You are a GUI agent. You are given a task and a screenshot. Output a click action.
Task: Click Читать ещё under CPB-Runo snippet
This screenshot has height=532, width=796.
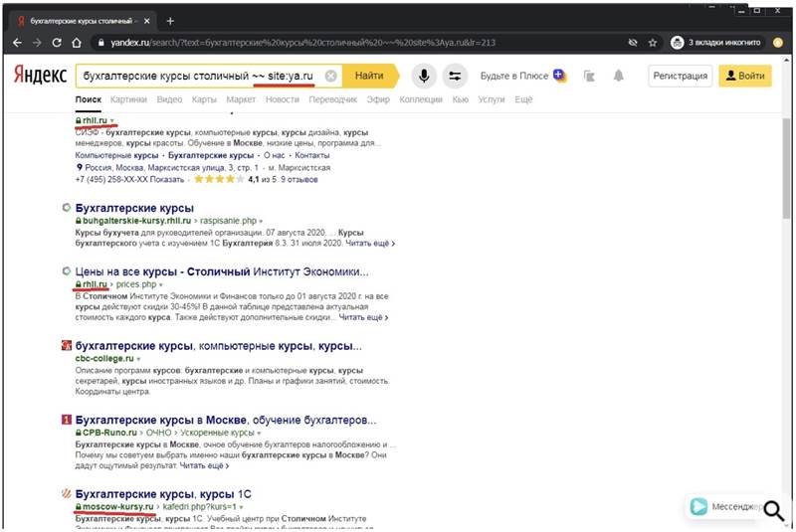click(x=204, y=465)
